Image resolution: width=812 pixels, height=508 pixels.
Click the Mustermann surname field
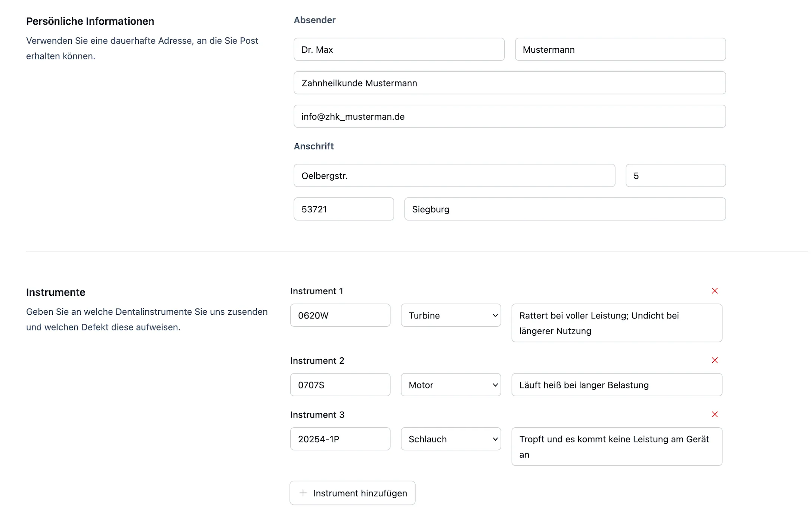620,49
